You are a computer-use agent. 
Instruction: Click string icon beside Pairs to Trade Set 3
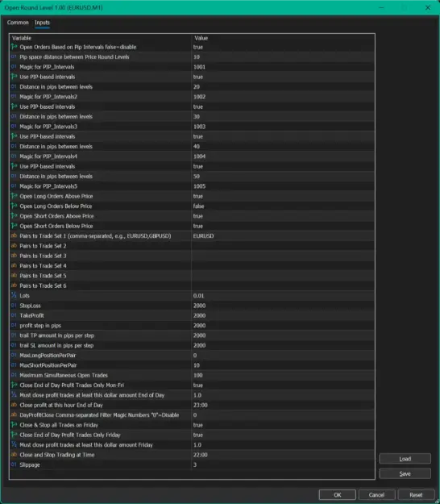(x=14, y=256)
